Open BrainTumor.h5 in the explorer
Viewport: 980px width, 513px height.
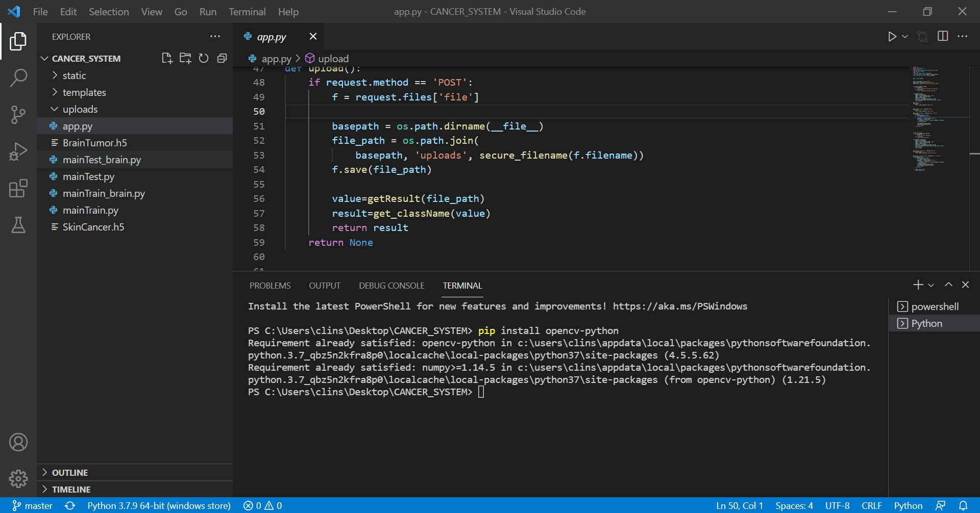pyautogui.click(x=135, y=143)
